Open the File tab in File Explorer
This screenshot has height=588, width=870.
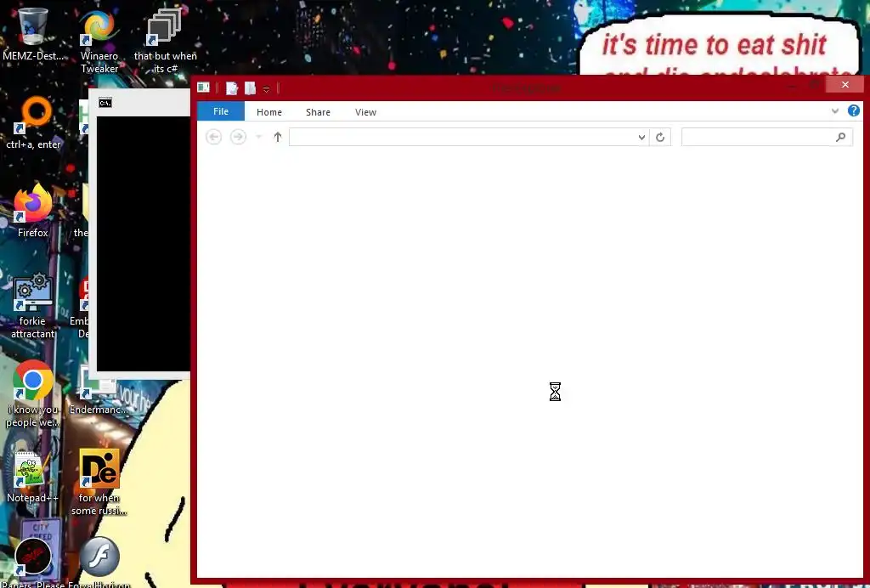pyautogui.click(x=220, y=111)
